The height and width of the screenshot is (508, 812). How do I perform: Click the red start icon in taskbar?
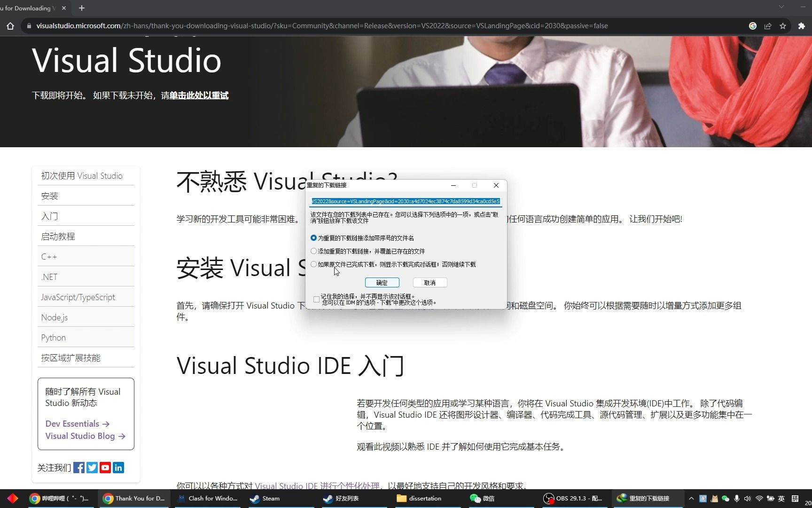coord(13,498)
